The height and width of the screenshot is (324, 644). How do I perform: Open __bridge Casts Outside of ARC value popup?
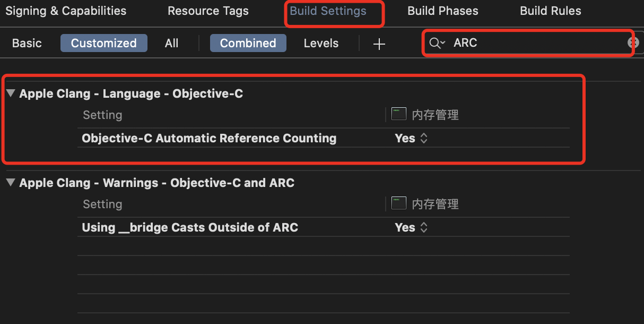(x=411, y=227)
